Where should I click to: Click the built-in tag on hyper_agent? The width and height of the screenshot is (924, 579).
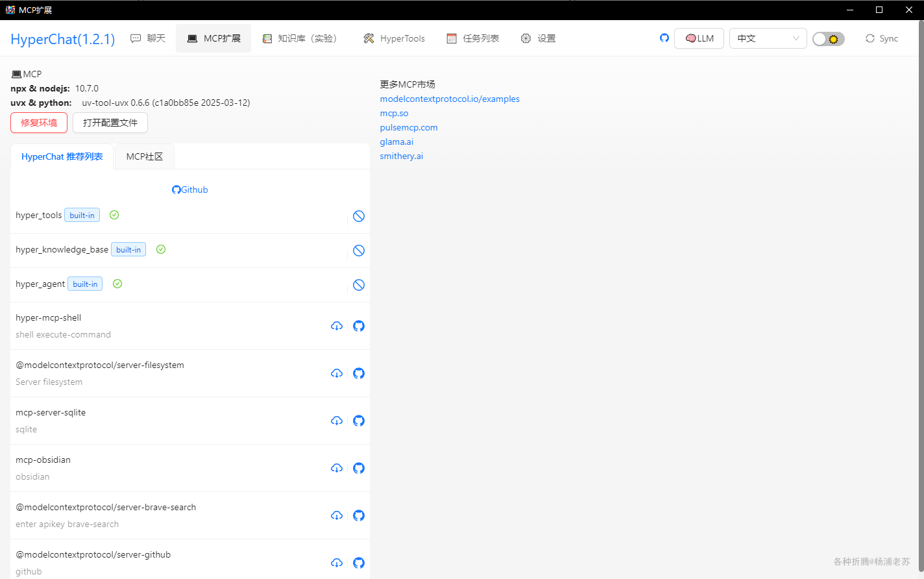[x=85, y=284]
